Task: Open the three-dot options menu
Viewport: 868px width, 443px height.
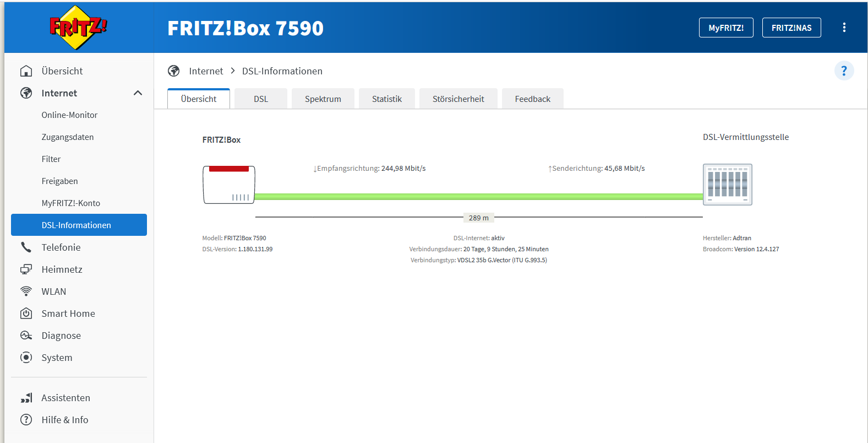Action: pos(844,28)
